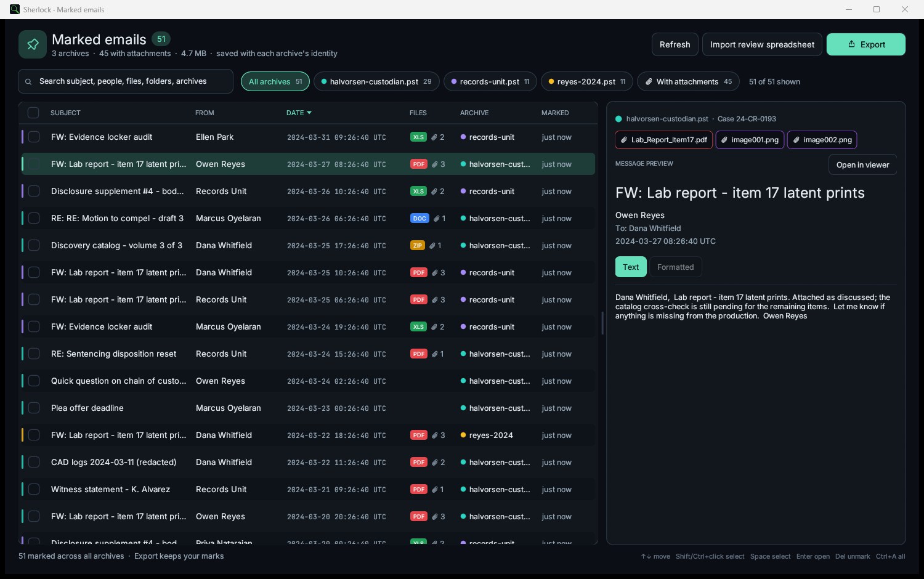The image size is (924, 579).
Task: Check the Witness statement K. Alvarez checkbox
Action: coord(34,489)
